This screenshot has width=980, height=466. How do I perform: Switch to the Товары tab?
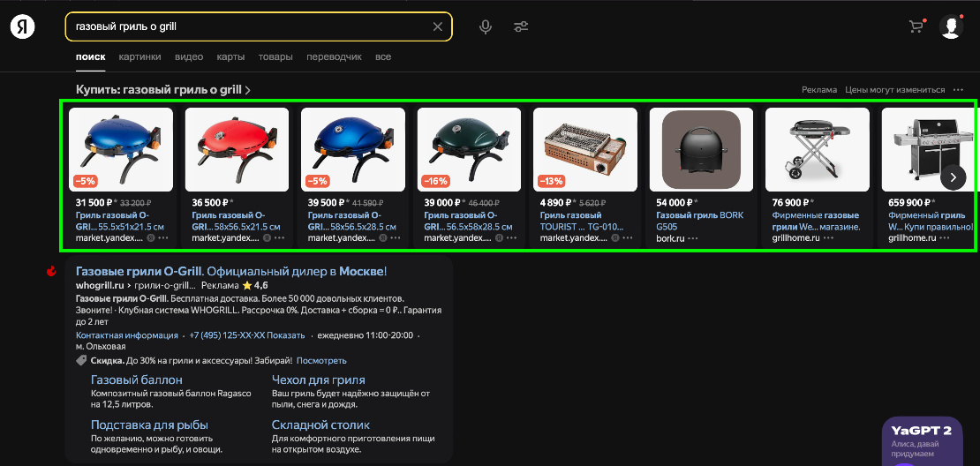pyautogui.click(x=275, y=57)
